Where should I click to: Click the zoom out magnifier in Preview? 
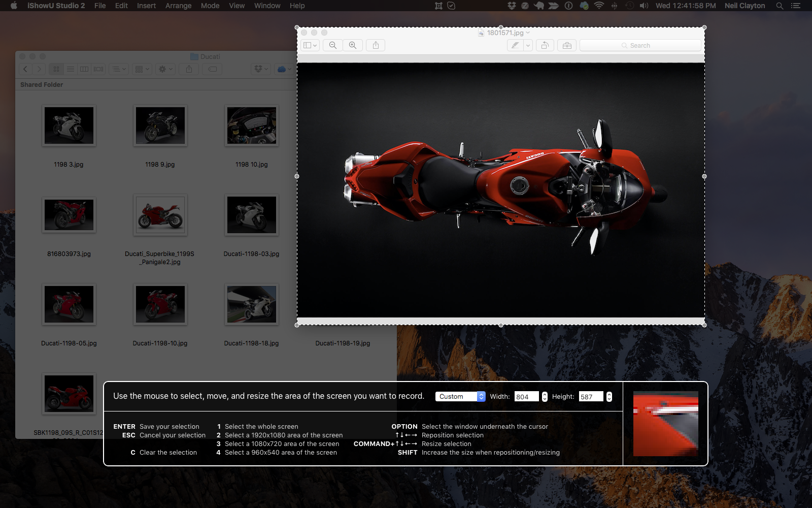pos(333,45)
